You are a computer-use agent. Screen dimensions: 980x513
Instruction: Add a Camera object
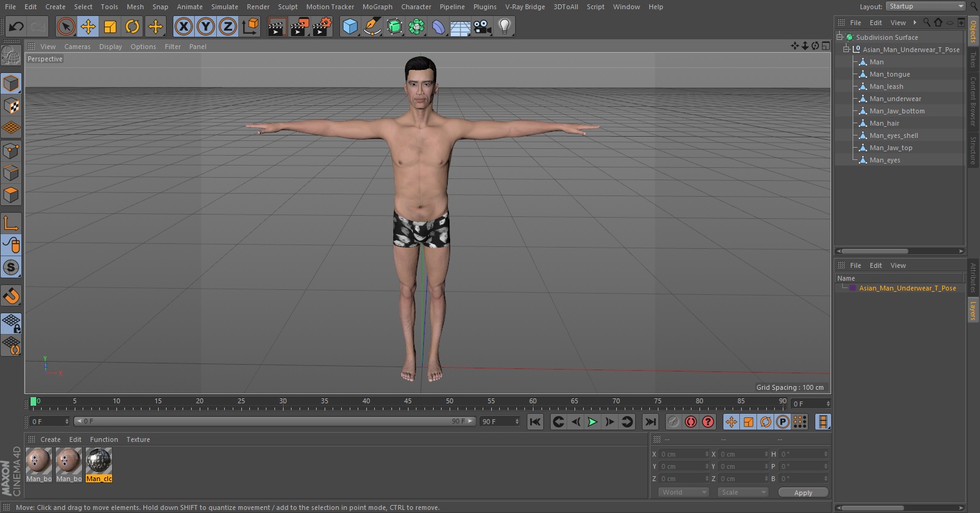click(x=483, y=26)
